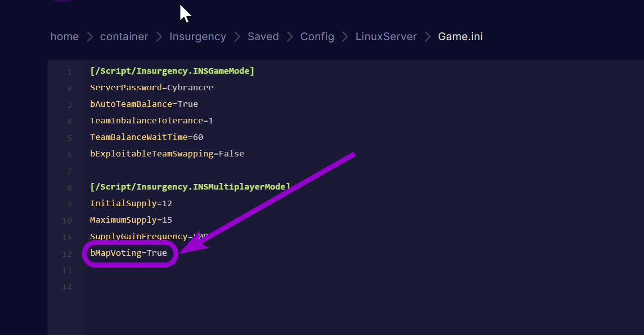This screenshot has width=644, height=335.
Task: Place cursor on INSMultiplayerMode section header
Action: click(x=190, y=187)
